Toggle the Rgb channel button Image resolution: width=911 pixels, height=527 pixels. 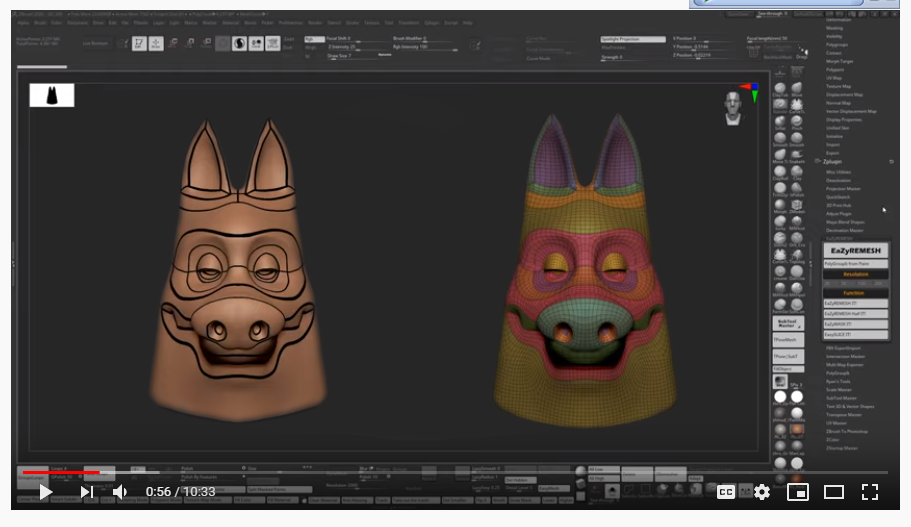(x=314, y=39)
